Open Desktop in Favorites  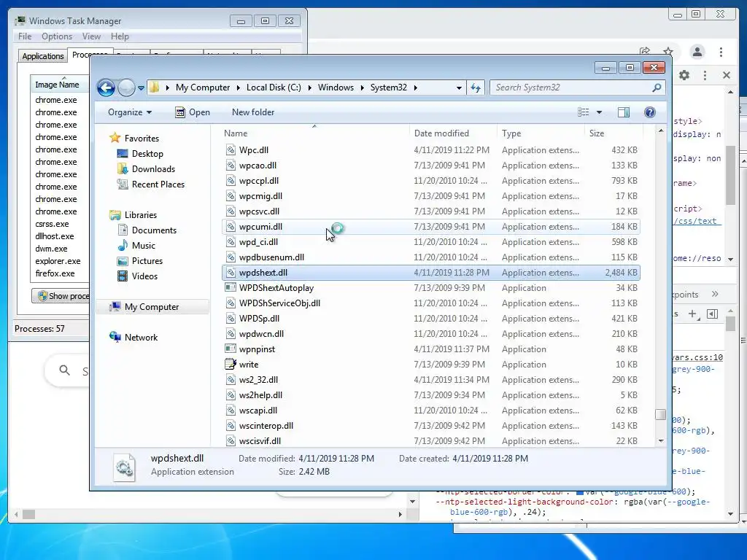click(x=147, y=154)
